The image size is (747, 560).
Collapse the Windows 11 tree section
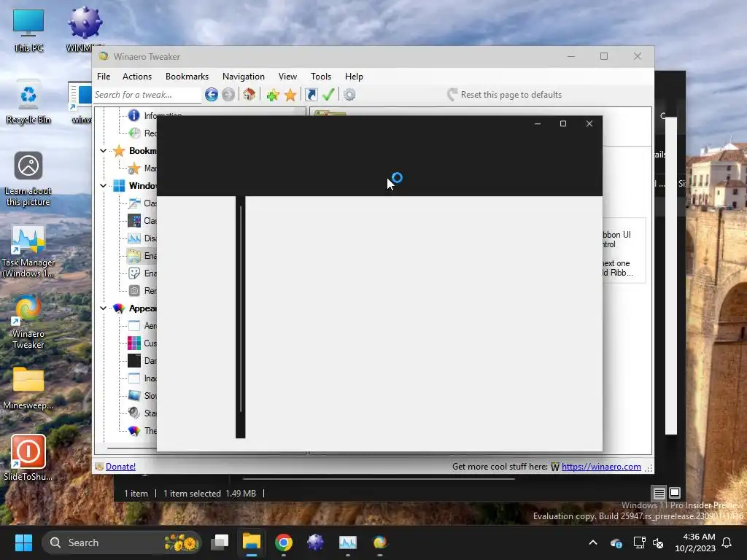tap(103, 186)
